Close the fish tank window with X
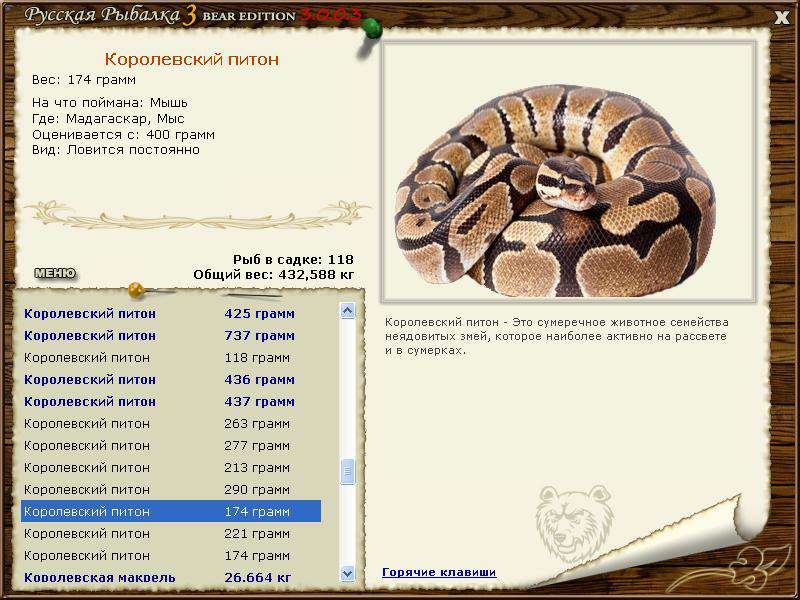This screenshot has height=600, width=800. [x=781, y=17]
